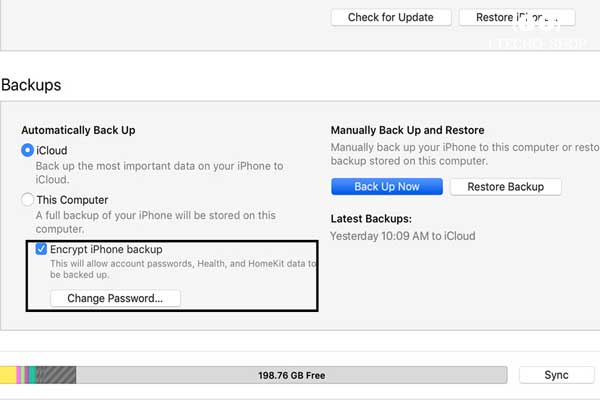Click the Yesterday 10:09 AM iCloud backup entry

coord(403,236)
